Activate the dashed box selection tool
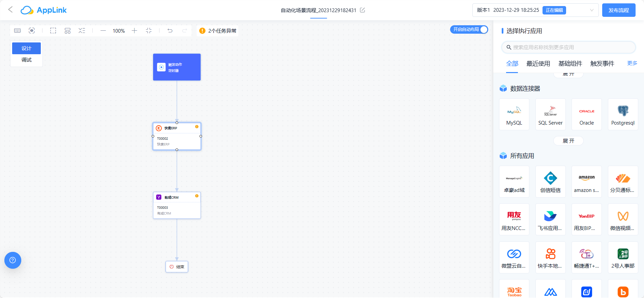Image resolution: width=644 pixels, height=298 pixels. [x=53, y=31]
